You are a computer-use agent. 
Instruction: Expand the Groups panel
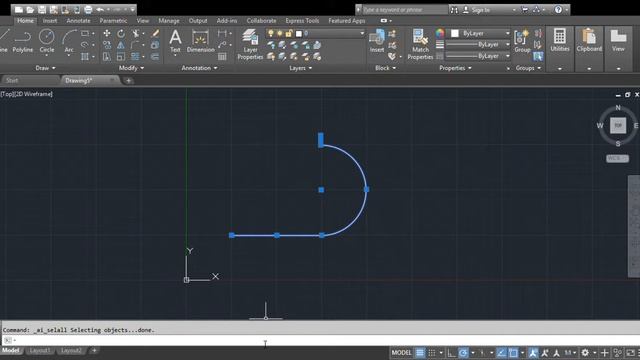point(528,68)
